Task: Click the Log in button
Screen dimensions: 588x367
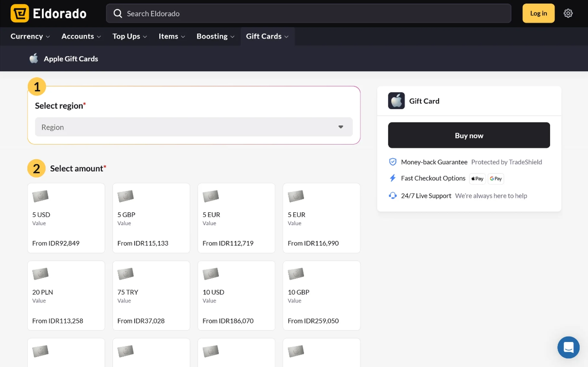Action: point(538,13)
